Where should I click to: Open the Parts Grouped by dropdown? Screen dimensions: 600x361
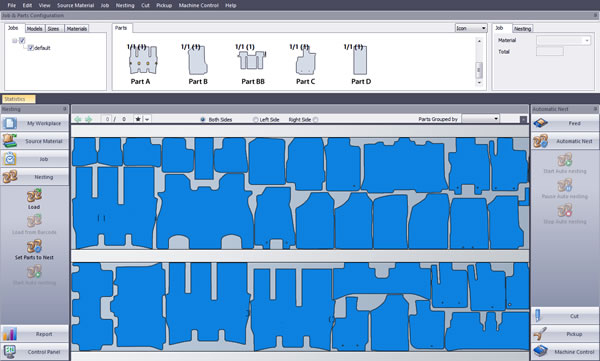pos(481,119)
